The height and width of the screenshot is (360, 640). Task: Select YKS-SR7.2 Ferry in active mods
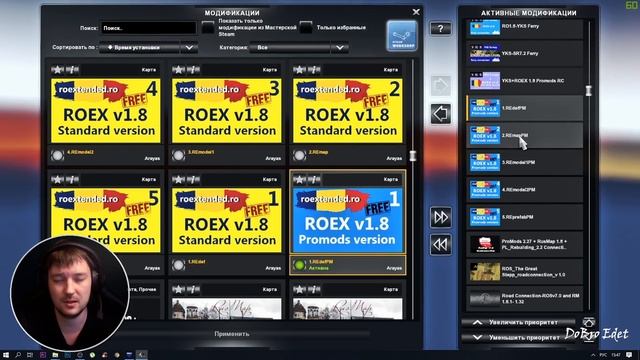coord(525,53)
